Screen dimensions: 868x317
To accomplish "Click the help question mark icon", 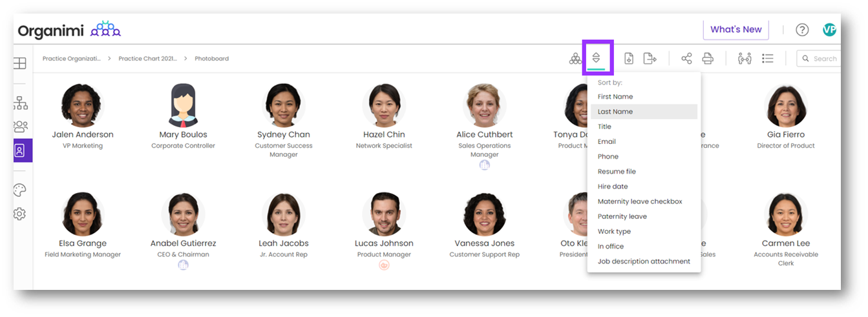I will (802, 30).
